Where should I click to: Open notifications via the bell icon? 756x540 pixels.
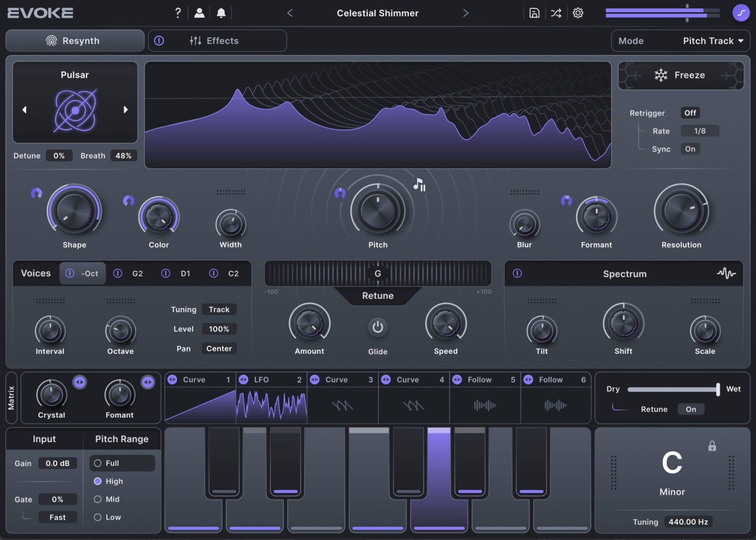coord(221,13)
